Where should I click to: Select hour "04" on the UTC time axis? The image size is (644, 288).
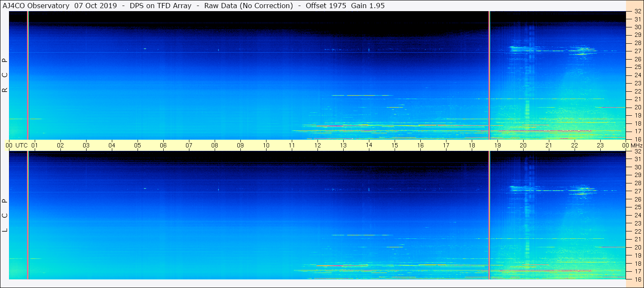coord(112,145)
